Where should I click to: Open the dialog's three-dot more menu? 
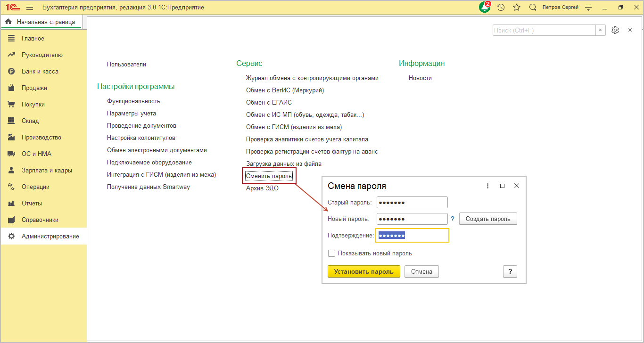[x=487, y=186]
